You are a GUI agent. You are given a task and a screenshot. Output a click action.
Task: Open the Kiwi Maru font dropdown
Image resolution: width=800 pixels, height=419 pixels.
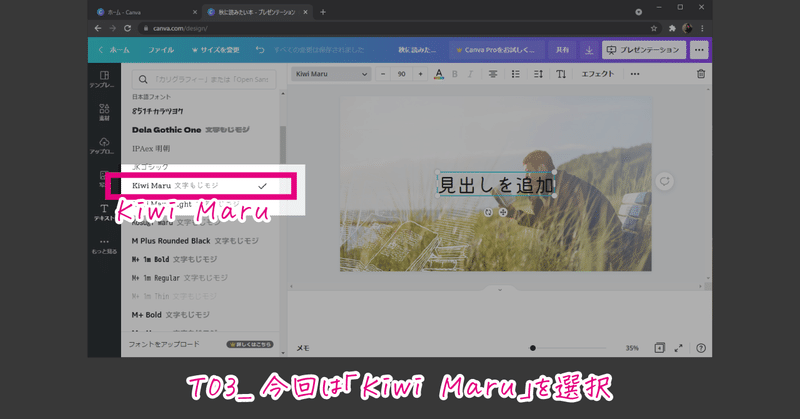(331, 74)
